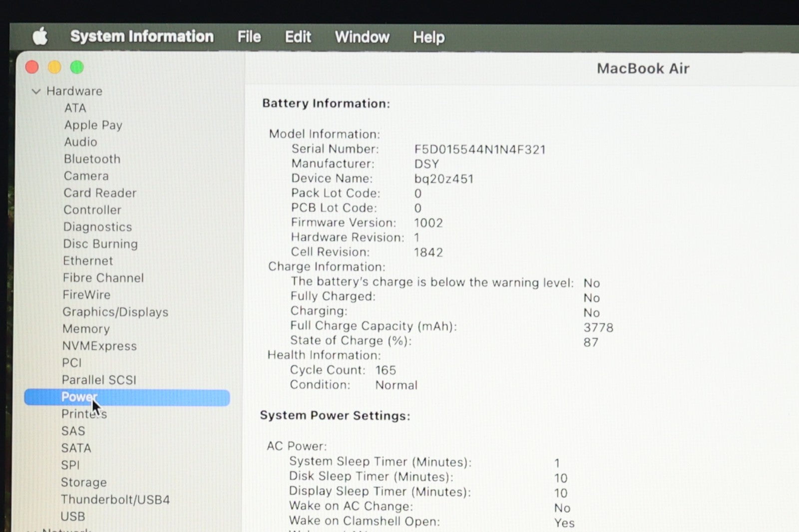Click the battery serial number value

479,149
